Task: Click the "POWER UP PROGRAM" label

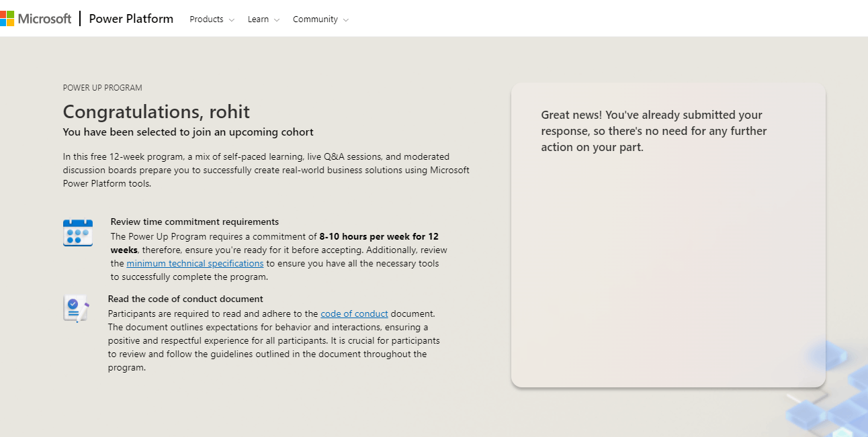Action: pyautogui.click(x=103, y=88)
